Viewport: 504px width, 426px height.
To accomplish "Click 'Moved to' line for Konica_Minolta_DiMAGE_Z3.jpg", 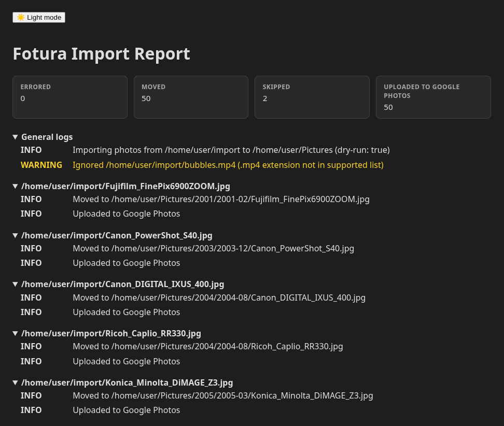I will [223, 396].
